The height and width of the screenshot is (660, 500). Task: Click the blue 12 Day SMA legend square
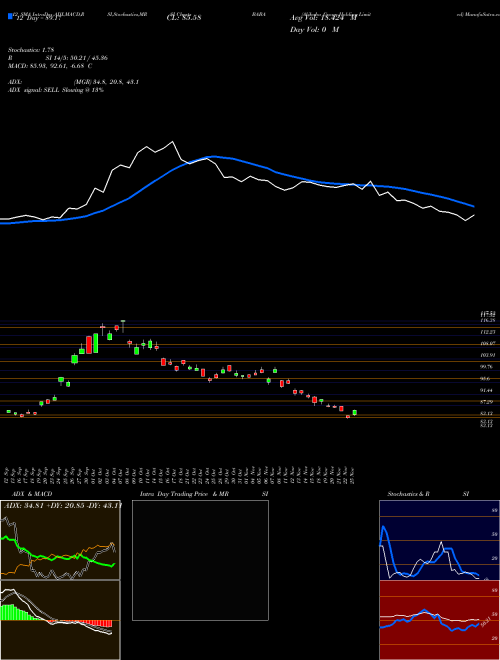point(10,17)
